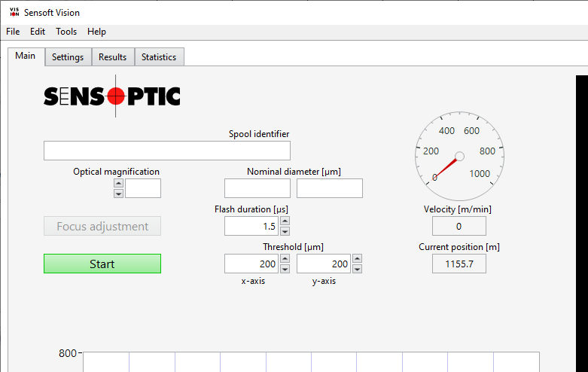Click the velocity gauge dial
This screenshot has width=588, height=372.
(x=459, y=156)
